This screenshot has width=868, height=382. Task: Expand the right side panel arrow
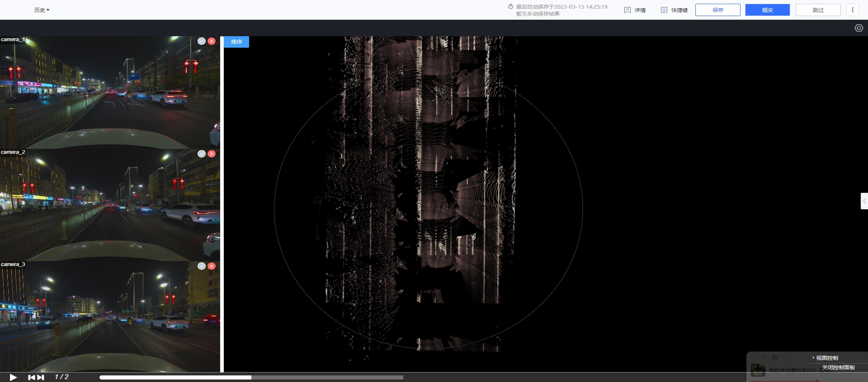pyautogui.click(x=864, y=201)
